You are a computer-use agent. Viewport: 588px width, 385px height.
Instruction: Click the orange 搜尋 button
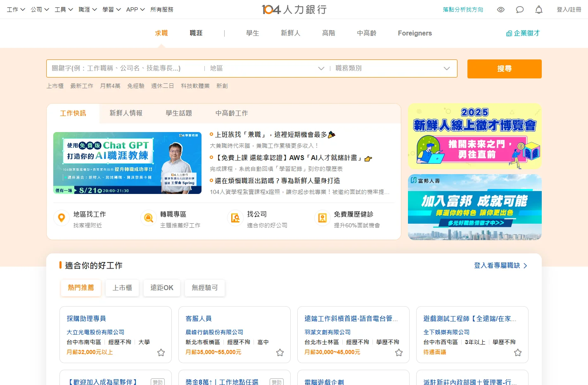coord(505,68)
